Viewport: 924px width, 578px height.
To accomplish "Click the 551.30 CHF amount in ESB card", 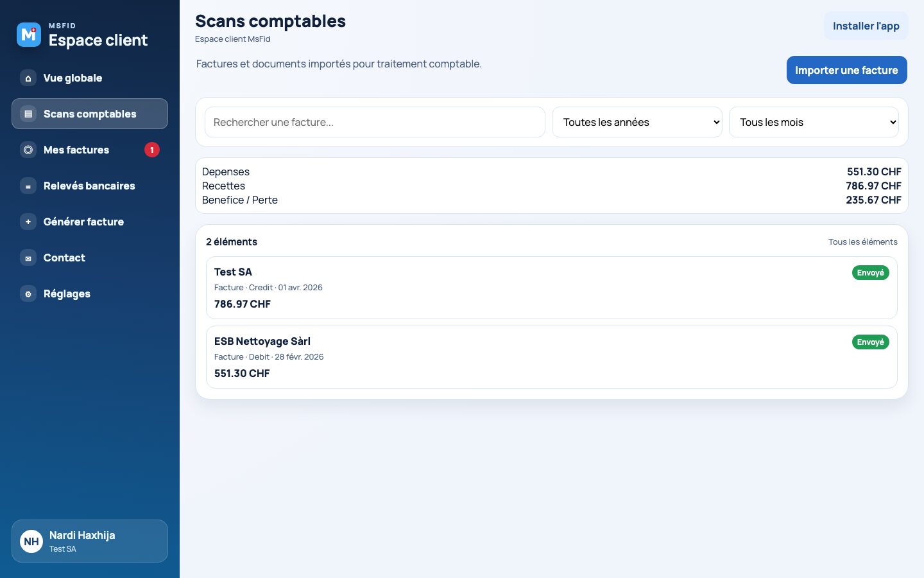I will (242, 373).
